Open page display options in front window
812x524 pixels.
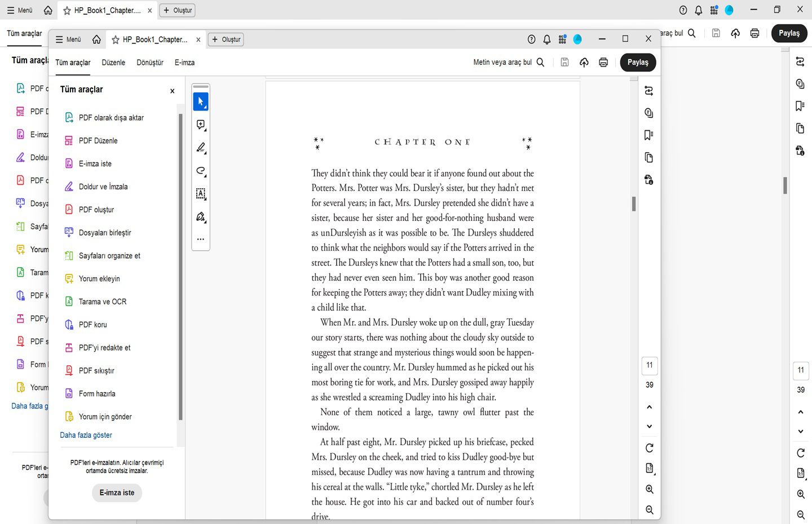tap(650, 468)
